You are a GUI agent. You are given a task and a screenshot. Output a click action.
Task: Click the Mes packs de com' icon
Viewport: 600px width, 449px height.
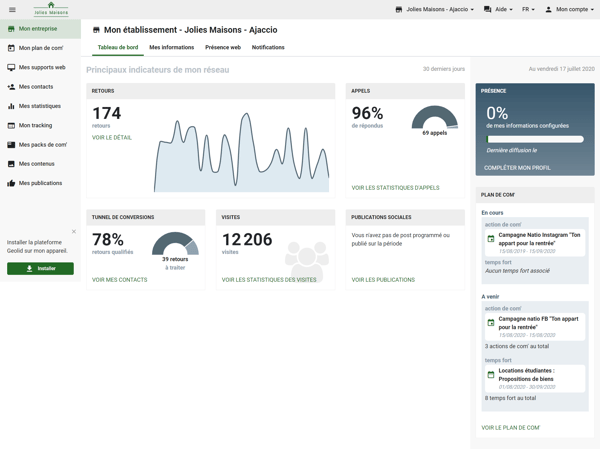tap(11, 145)
